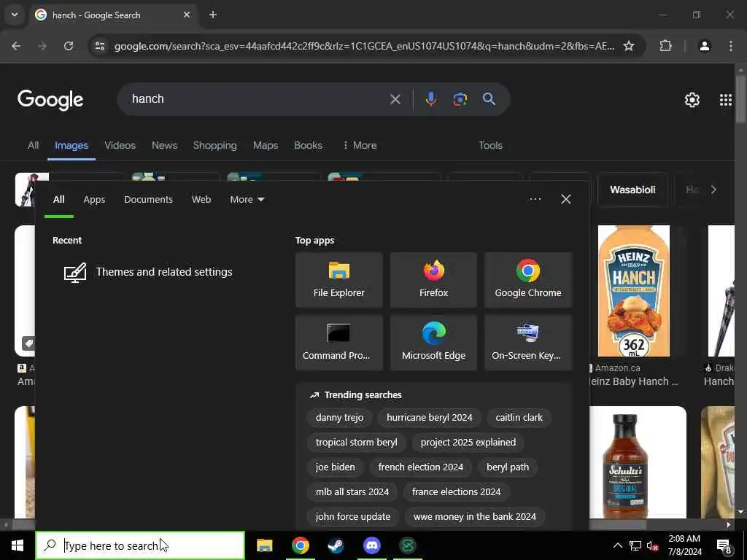Open Google Lens image search

click(x=460, y=99)
